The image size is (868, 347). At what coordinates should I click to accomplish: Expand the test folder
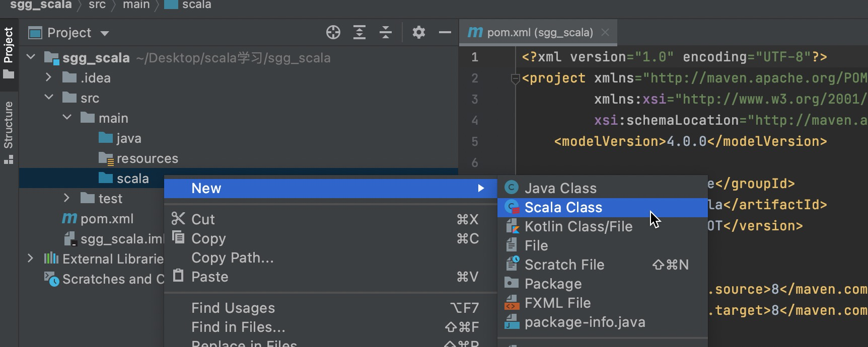point(66,198)
